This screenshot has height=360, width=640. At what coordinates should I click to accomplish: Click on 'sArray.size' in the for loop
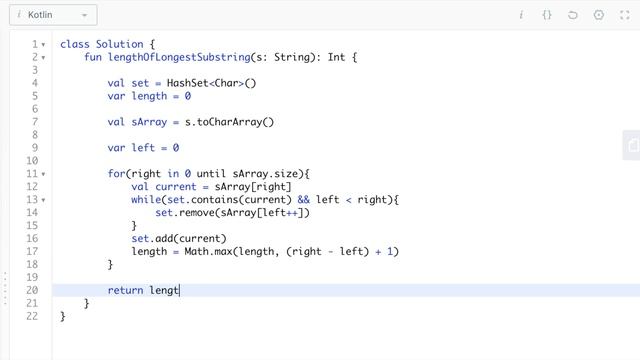point(265,174)
